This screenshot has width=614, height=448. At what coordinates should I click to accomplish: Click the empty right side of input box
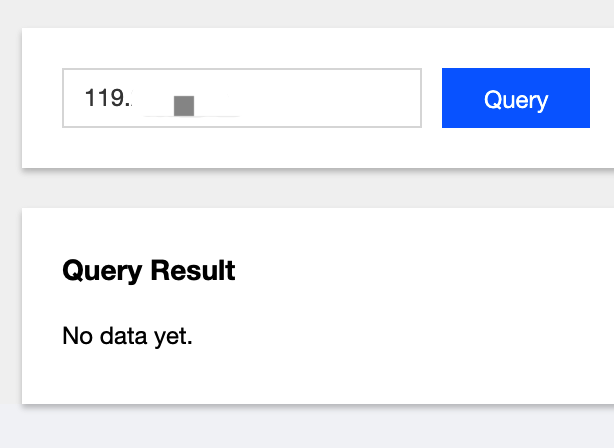[340, 98]
